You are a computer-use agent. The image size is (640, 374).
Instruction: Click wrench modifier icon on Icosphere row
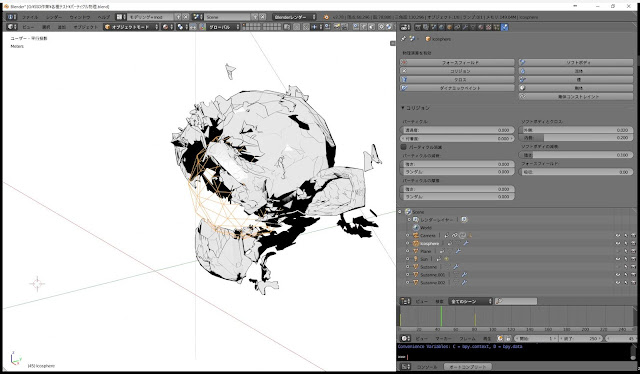(466, 243)
